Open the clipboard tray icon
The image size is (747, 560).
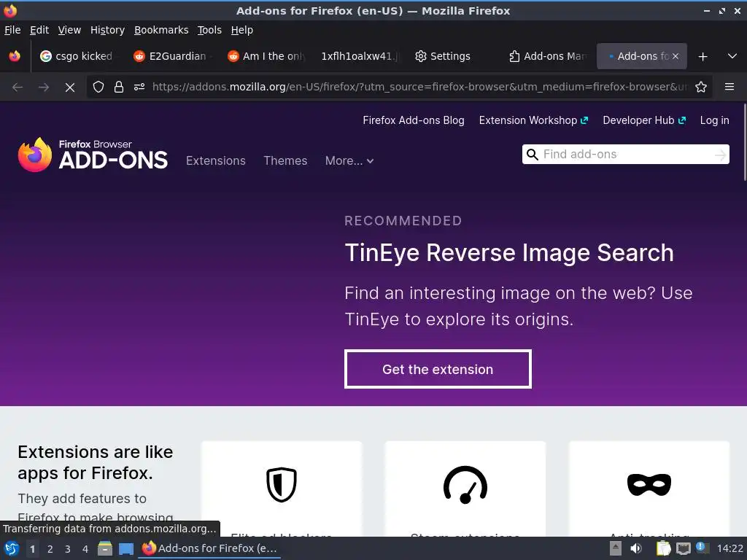pos(663,548)
